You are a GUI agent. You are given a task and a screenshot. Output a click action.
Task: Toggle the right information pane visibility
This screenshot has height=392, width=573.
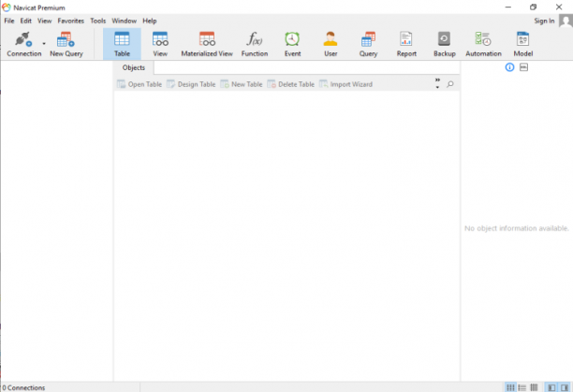(x=565, y=387)
